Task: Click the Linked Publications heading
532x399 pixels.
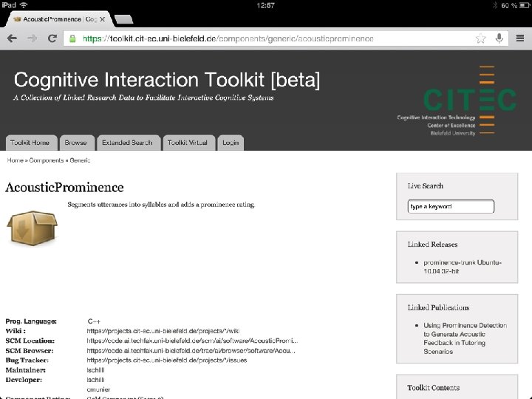Action: (438, 307)
